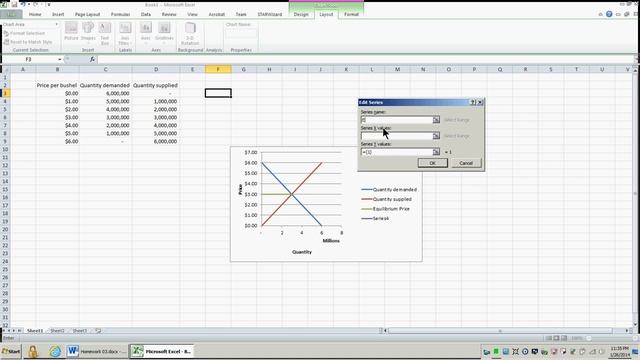Click the Chart Name input box
Image resolution: width=640 pixels, height=360 pixels.
tap(241, 33)
